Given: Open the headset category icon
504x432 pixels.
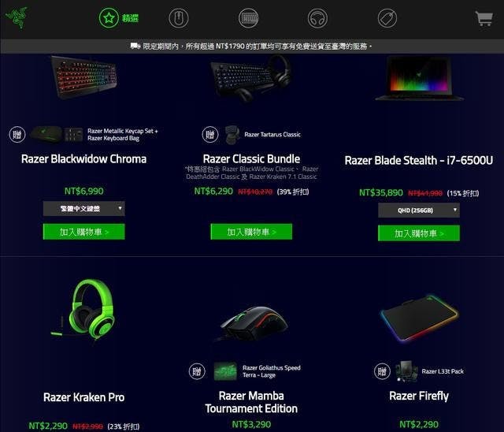Looking at the screenshot, I should (x=317, y=18).
